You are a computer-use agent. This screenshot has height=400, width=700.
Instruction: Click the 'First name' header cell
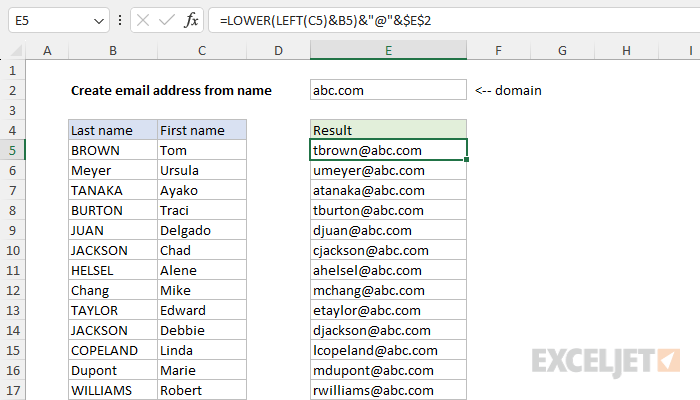202,130
